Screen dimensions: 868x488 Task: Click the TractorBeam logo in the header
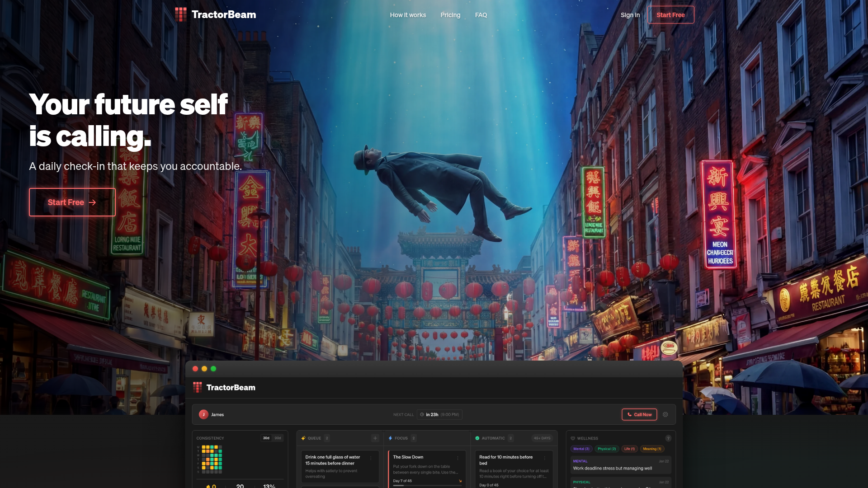tap(216, 14)
